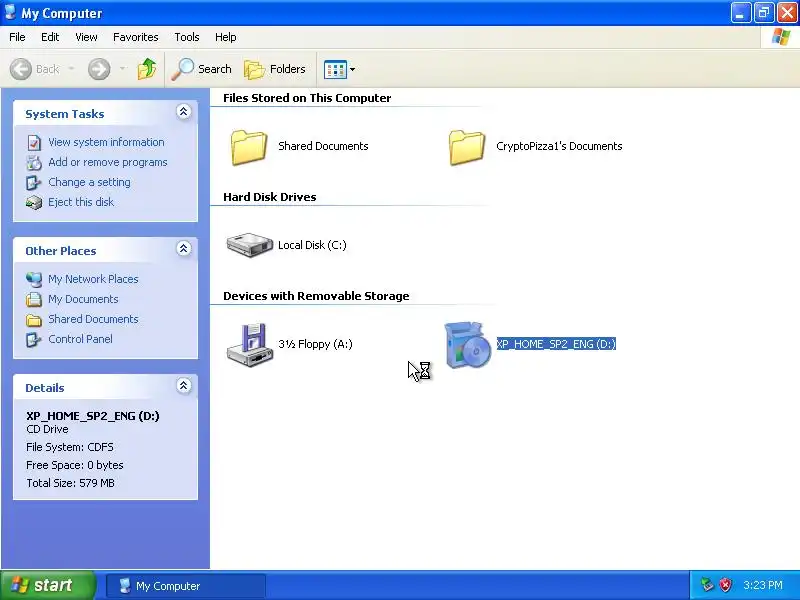The image size is (800, 600).
Task: Open the Back history dropdown arrow
Action: (71, 68)
